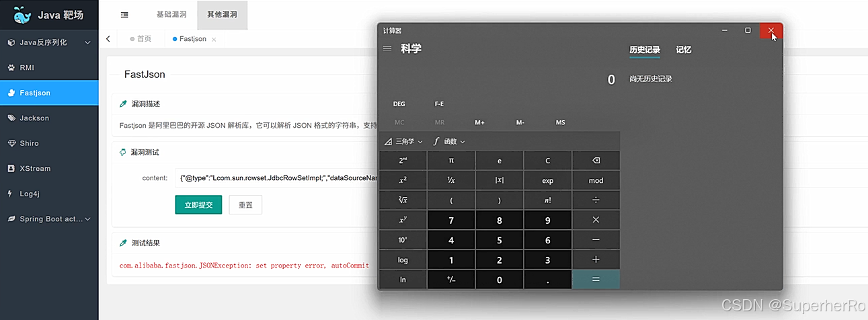Screen dimensions: 868x320
Task: Click the 重置 reset button
Action: click(245, 205)
